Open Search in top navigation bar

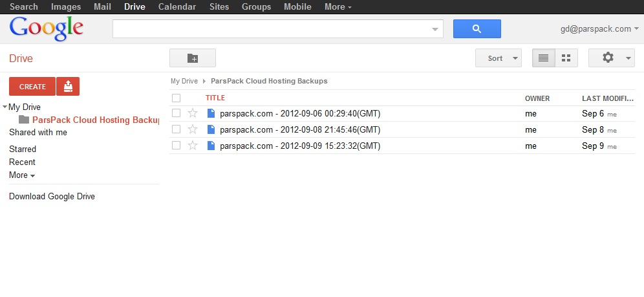pyautogui.click(x=24, y=6)
